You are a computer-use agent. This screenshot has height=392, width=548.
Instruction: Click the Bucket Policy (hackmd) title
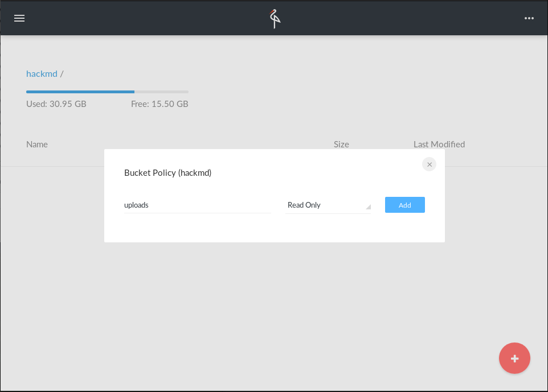pyautogui.click(x=167, y=173)
